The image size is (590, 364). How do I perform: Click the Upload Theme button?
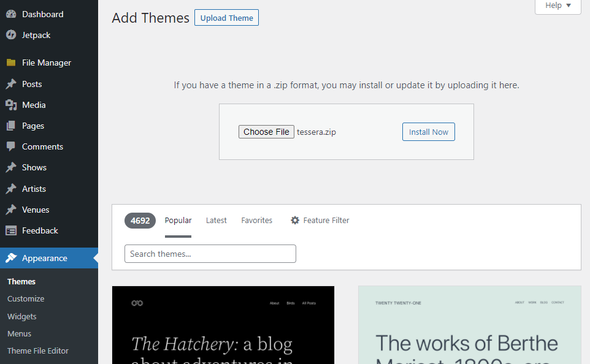pyautogui.click(x=226, y=18)
